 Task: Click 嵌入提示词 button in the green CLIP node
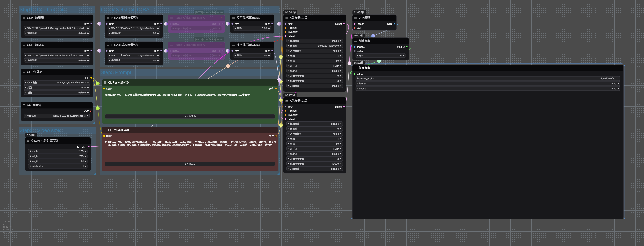(190, 116)
